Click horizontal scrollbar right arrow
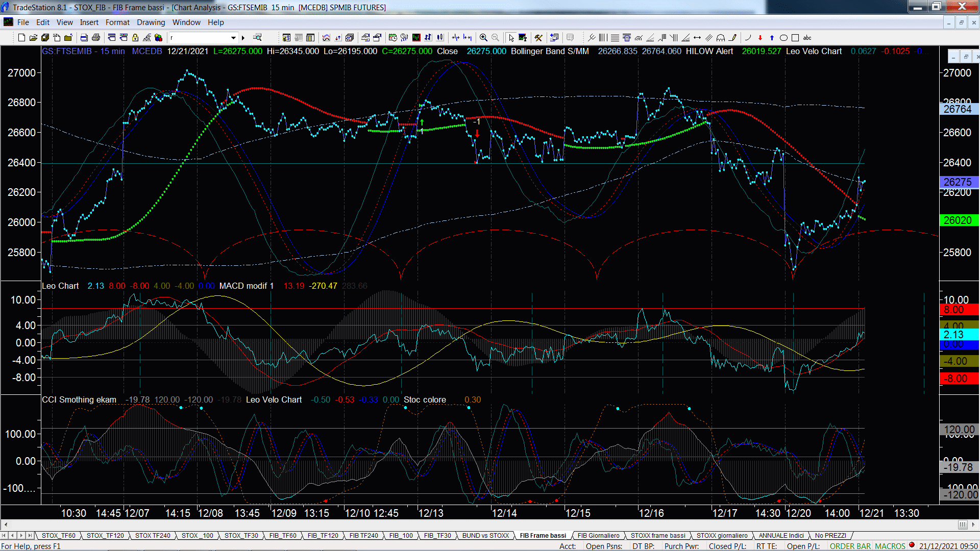980x551 pixels. point(973,524)
